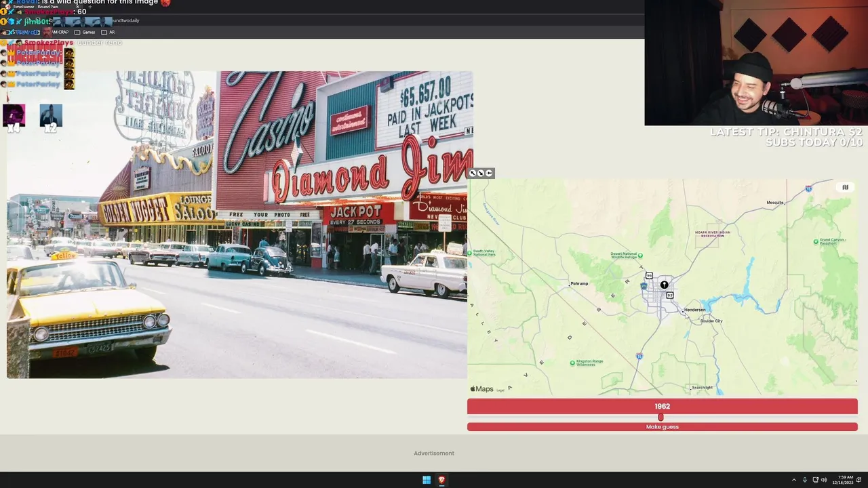Click the microphone tray icon
The image size is (868, 488).
click(x=805, y=480)
